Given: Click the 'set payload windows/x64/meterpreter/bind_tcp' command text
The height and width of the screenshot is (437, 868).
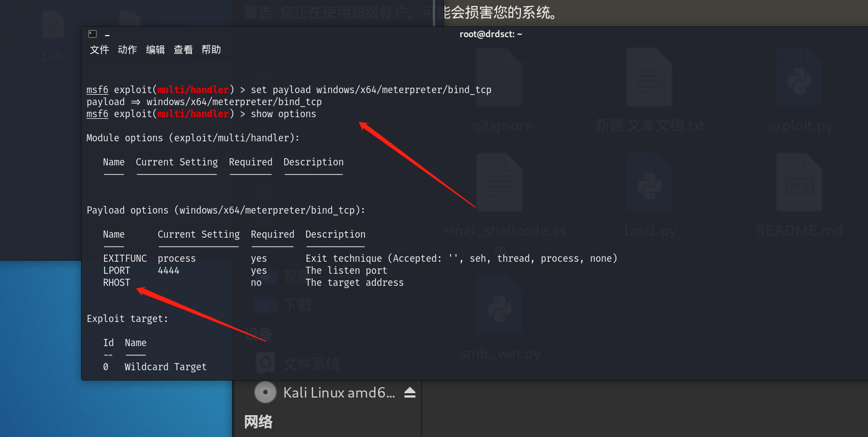Looking at the screenshot, I should (x=371, y=90).
